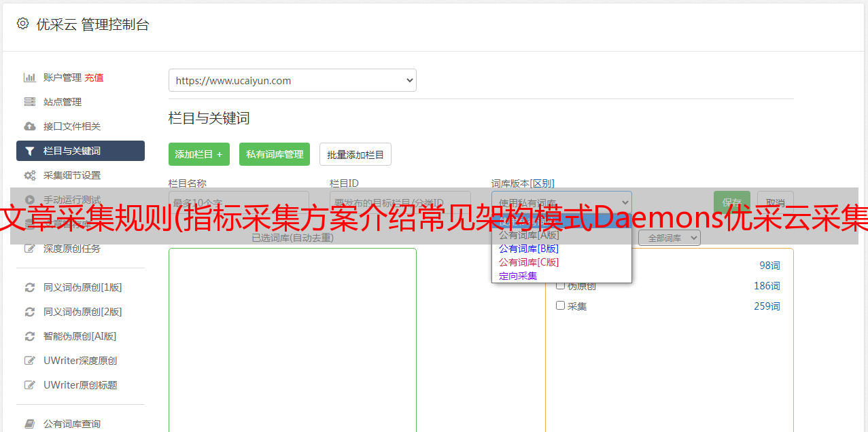Open 私有词库管理
The image size is (868, 432).
click(275, 154)
